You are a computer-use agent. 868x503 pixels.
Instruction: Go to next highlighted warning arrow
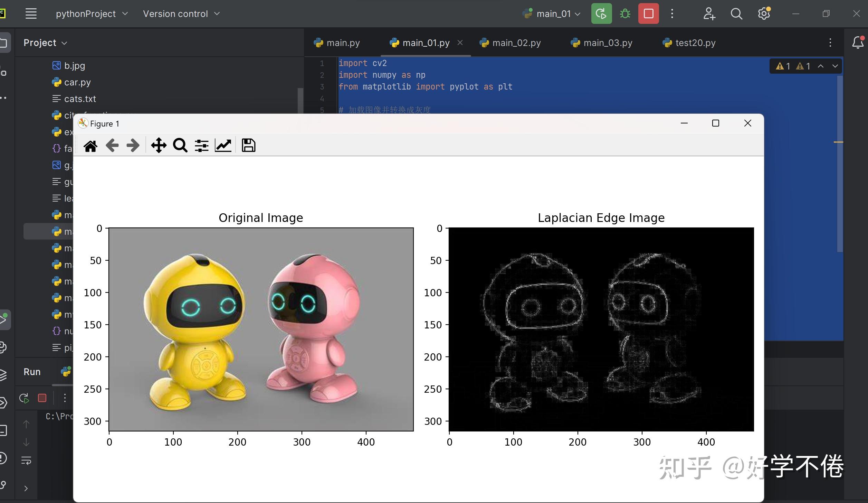tap(835, 66)
